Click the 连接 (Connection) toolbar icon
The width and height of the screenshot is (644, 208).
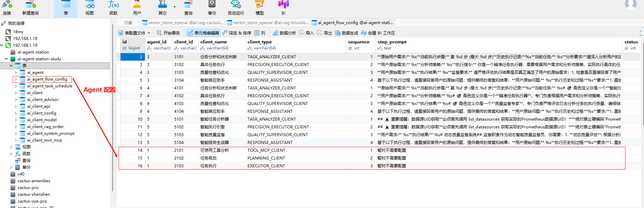tap(7, 8)
